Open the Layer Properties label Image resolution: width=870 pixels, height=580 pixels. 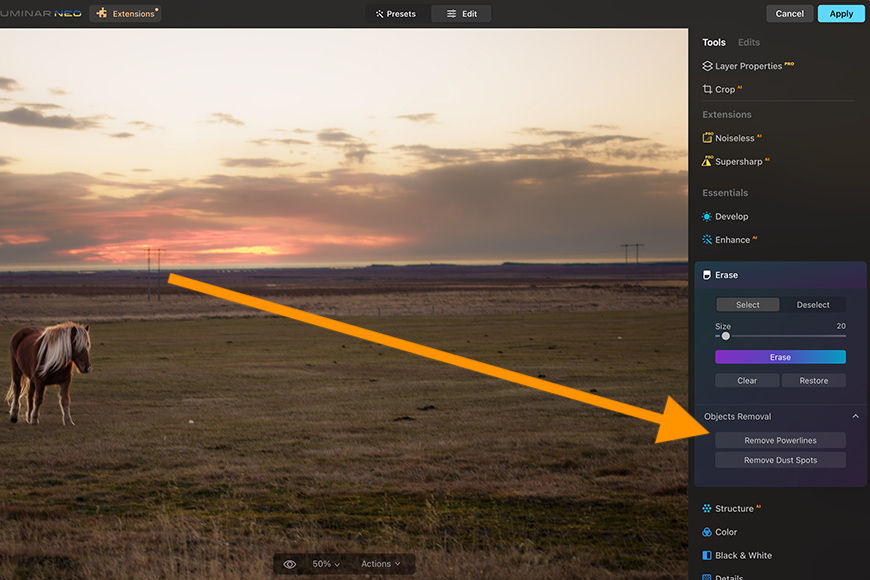point(748,66)
